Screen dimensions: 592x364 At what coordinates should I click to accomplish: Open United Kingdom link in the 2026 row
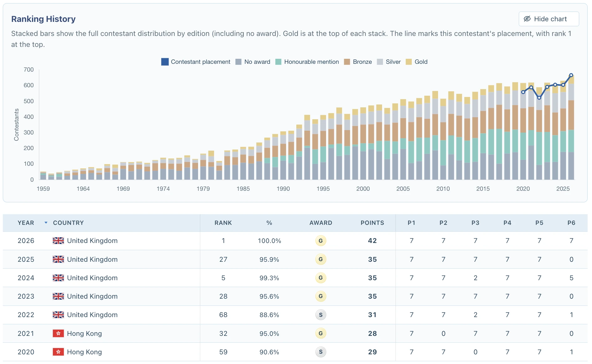[92, 240]
